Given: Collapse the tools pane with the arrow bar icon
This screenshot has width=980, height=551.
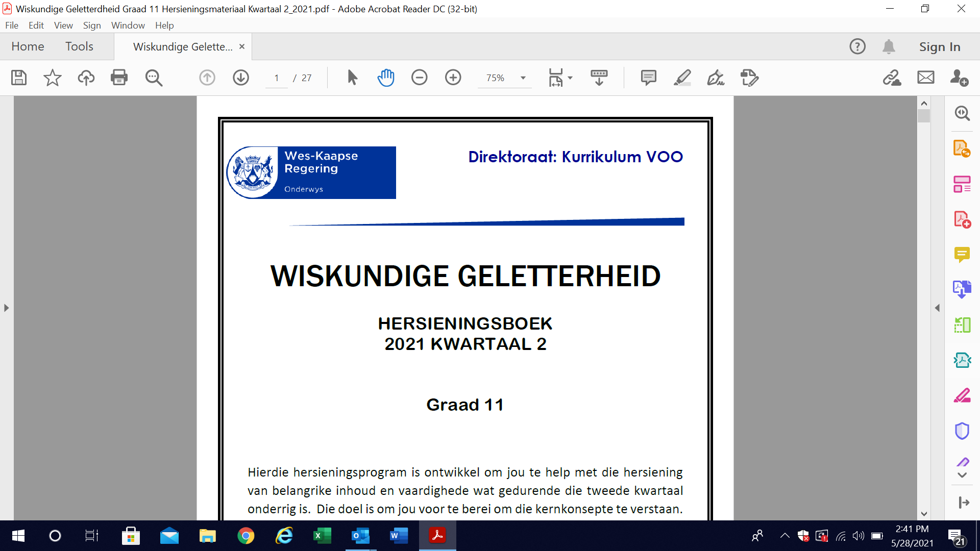Looking at the screenshot, I should (x=964, y=503).
